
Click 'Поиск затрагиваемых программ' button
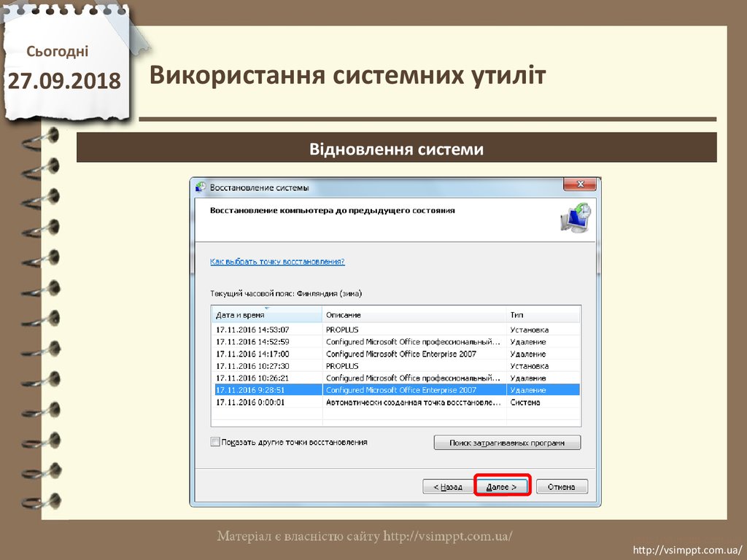point(507,443)
